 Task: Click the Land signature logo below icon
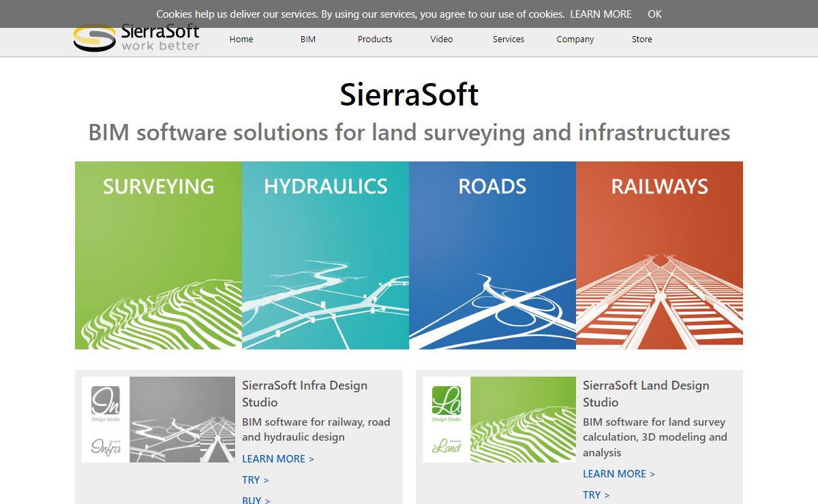(446, 446)
